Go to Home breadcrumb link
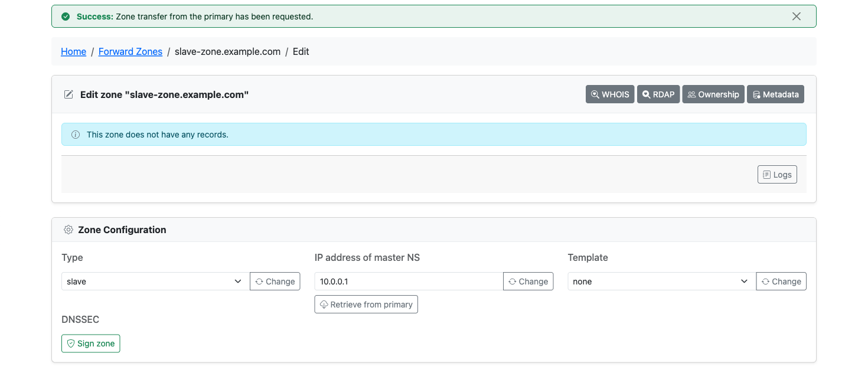The height and width of the screenshot is (373, 868). [74, 51]
